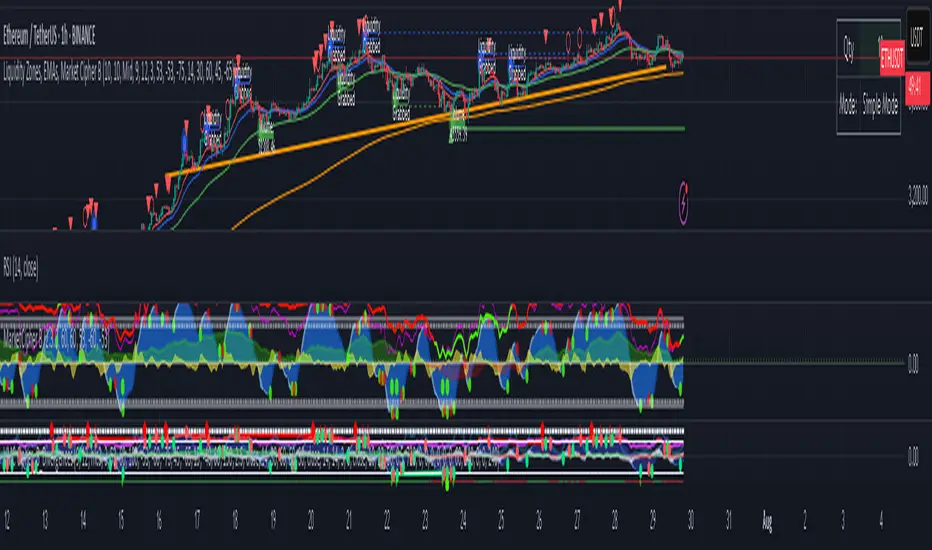
Task: Open the Ethereum / TetherUS symbol title
Action: (49, 36)
